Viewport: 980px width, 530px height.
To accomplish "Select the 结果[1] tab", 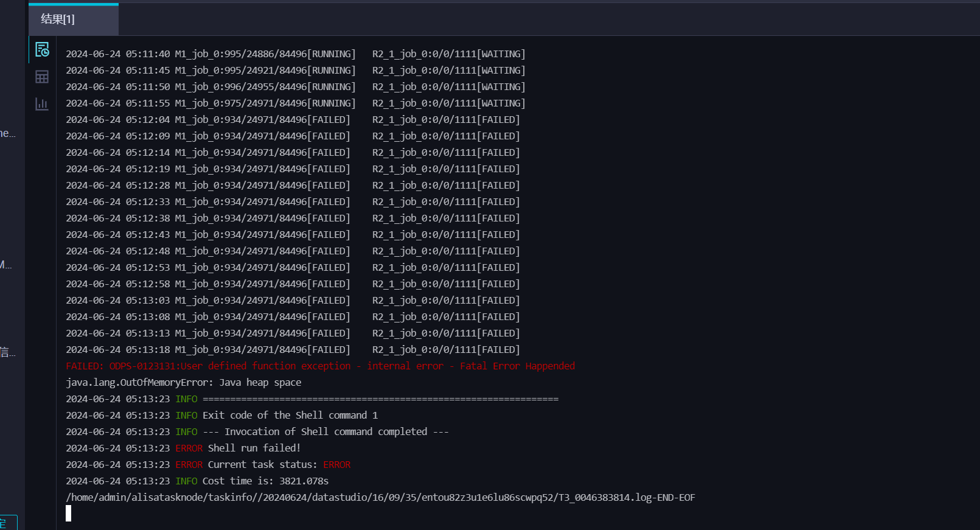I will pyautogui.click(x=74, y=19).
